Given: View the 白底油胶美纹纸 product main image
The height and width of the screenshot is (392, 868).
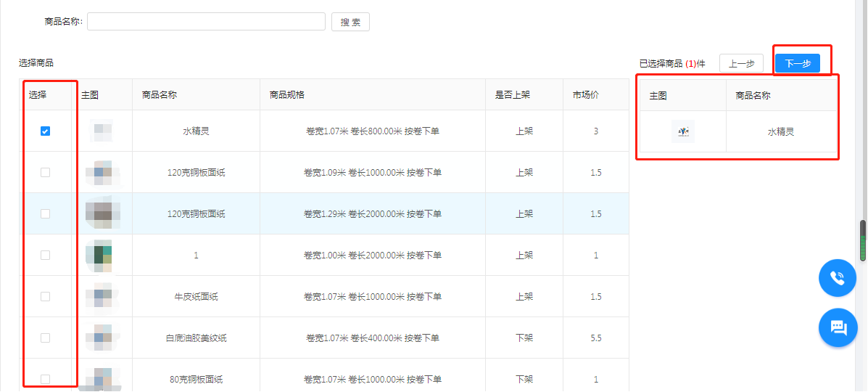Looking at the screenshot, I should [102, 338].
